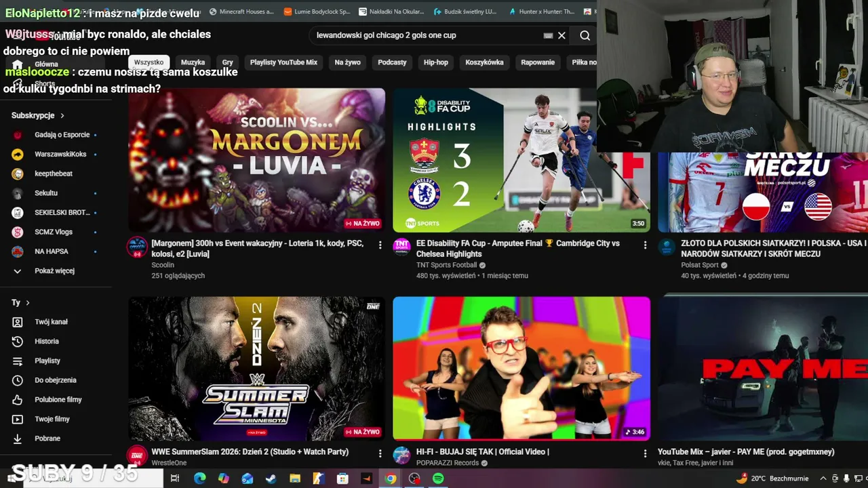The image size is (868, 488).
Task: Open the NA HAPSA subscription
Action: 52,251
